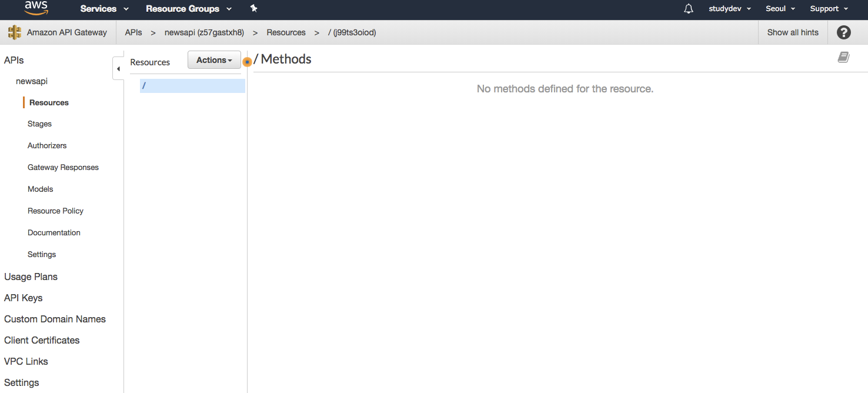The width and height of the screenshot is (868, 393).
Task: Open the Actions dropdown button
Action: pyautogui.click(x=214, y=60)
